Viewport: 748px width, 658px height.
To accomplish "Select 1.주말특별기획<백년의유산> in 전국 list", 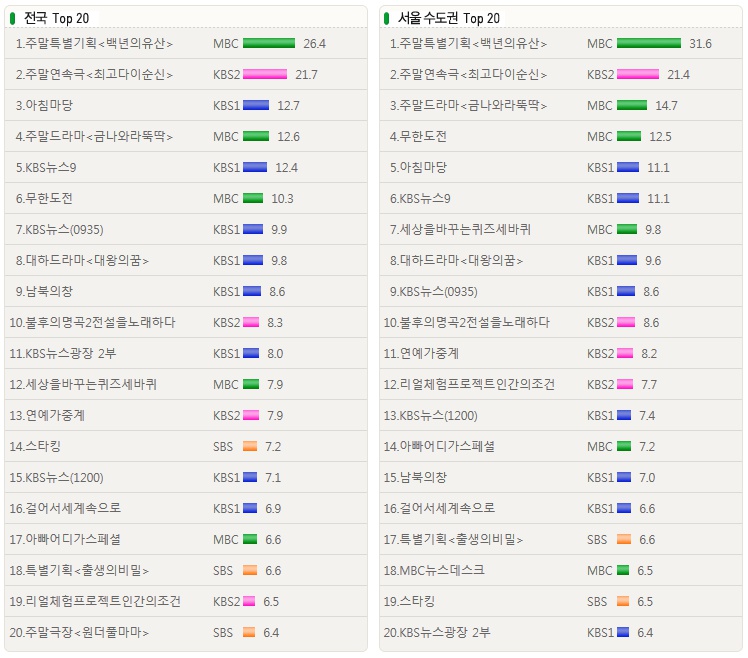I will [x=94, y=43].
